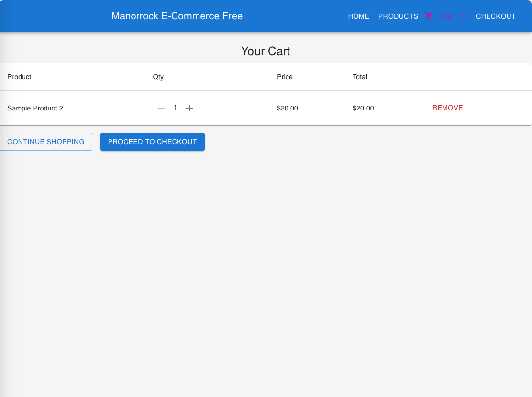Remove Sample Product 2 from cart

pos(447,108)
